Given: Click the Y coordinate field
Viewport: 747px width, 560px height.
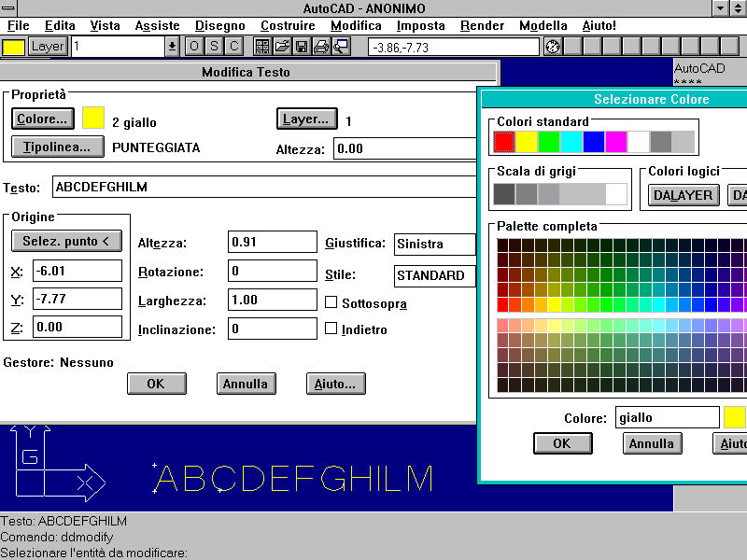Looking at the screenshot, I should (x=78, y=299).
